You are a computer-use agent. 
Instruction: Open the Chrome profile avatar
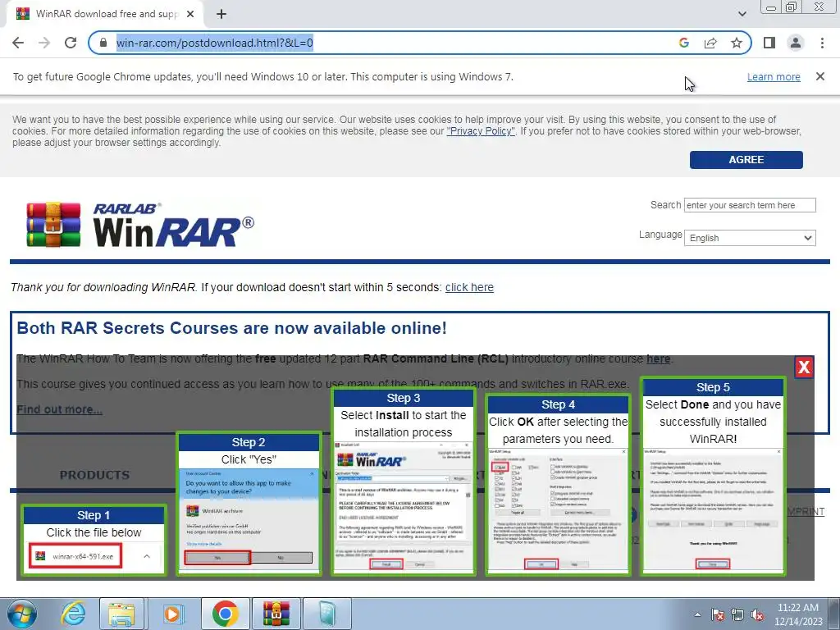pos(796,43)
